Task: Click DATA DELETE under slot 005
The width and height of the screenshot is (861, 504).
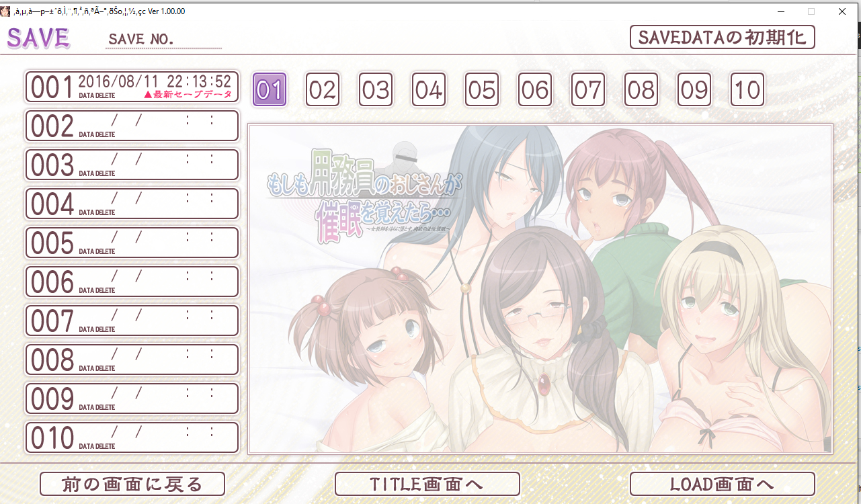Action: click(97, 251)
